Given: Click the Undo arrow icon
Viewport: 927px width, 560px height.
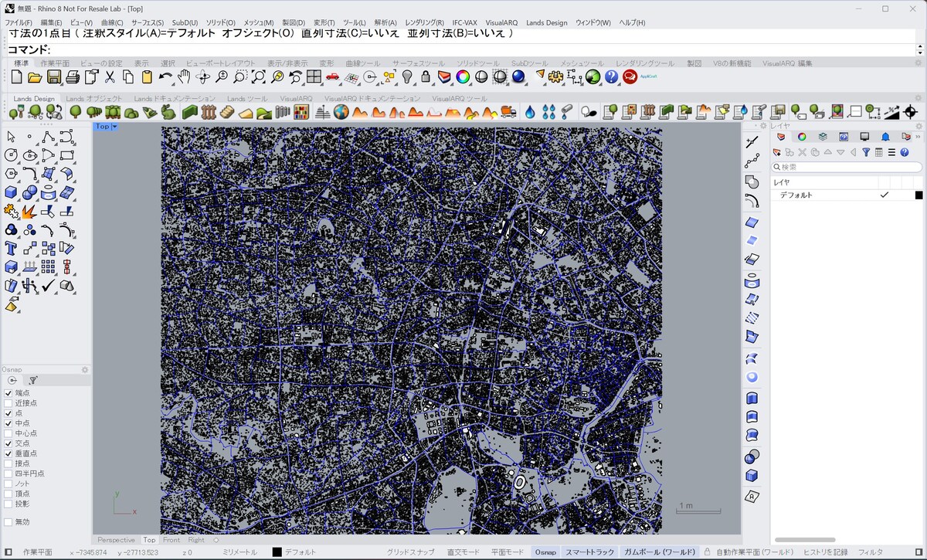Looking at the screenshot, I should click(165, 76).
